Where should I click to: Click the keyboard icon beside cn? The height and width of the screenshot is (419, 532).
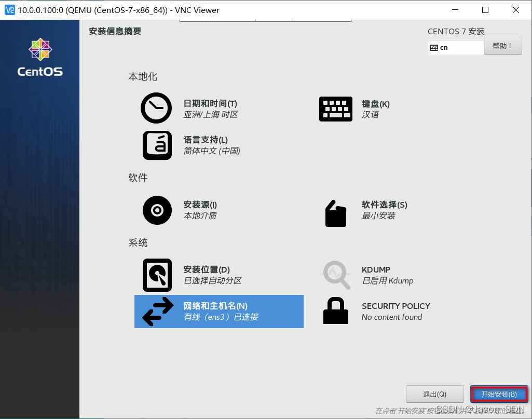coord(433,47)
